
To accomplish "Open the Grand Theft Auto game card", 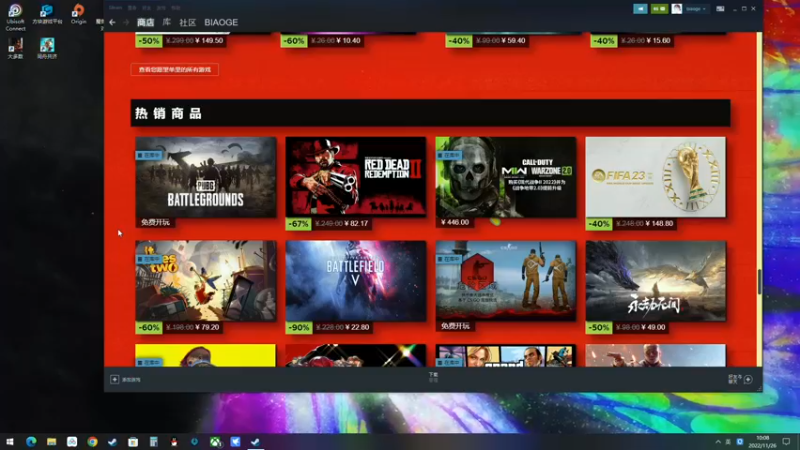I will point(506,356).
